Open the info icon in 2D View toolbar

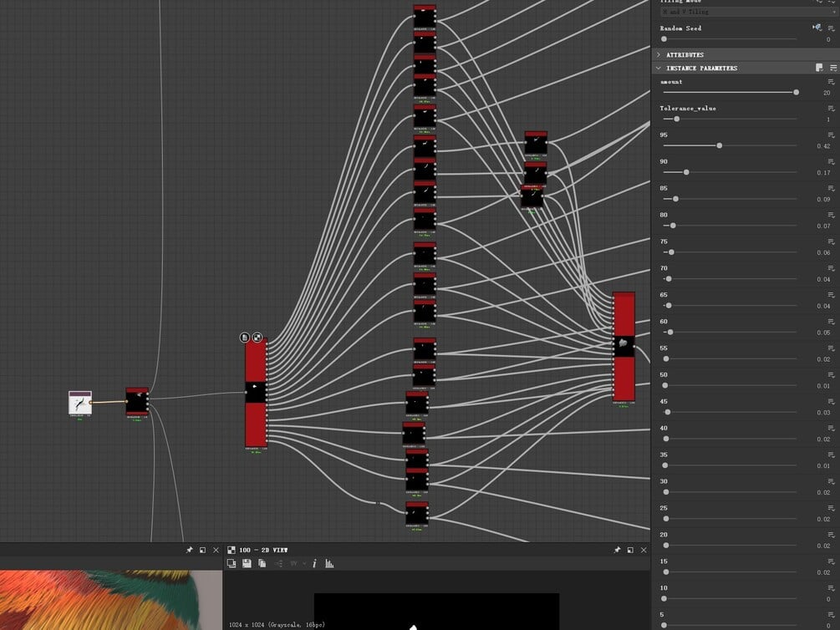(x=314, y=563)
